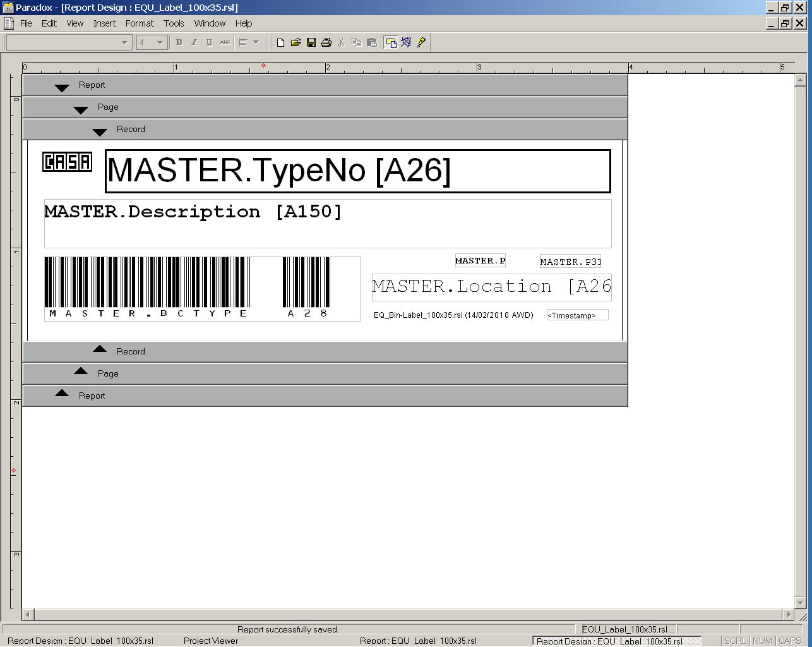Select the MASTER.Location [A26 field

492,287
